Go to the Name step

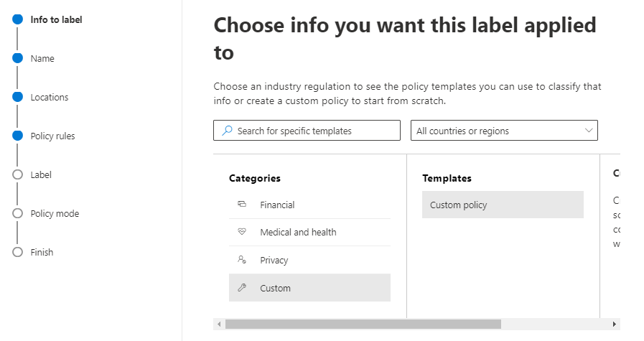(42, 59)
